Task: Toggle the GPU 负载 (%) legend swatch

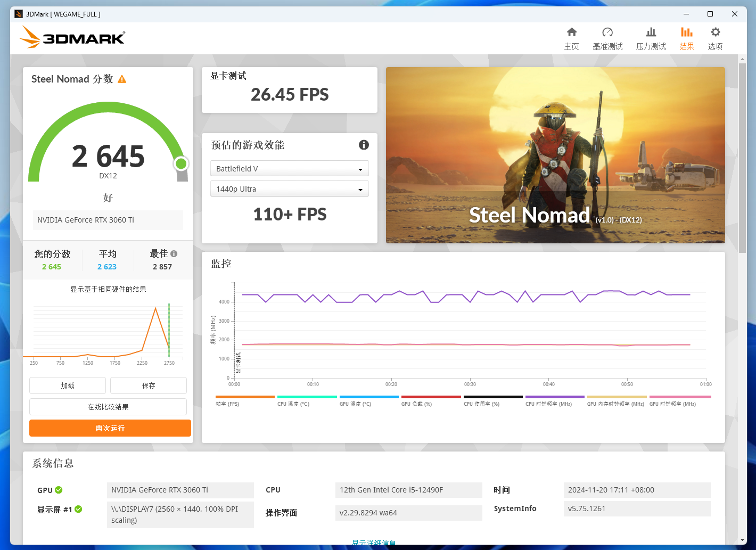Action: point(431,397)
